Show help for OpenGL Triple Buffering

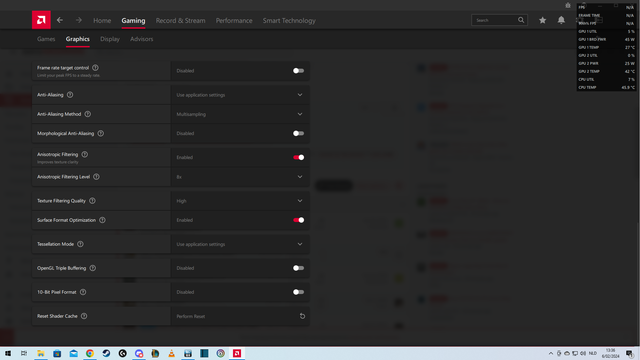(93, 268)
